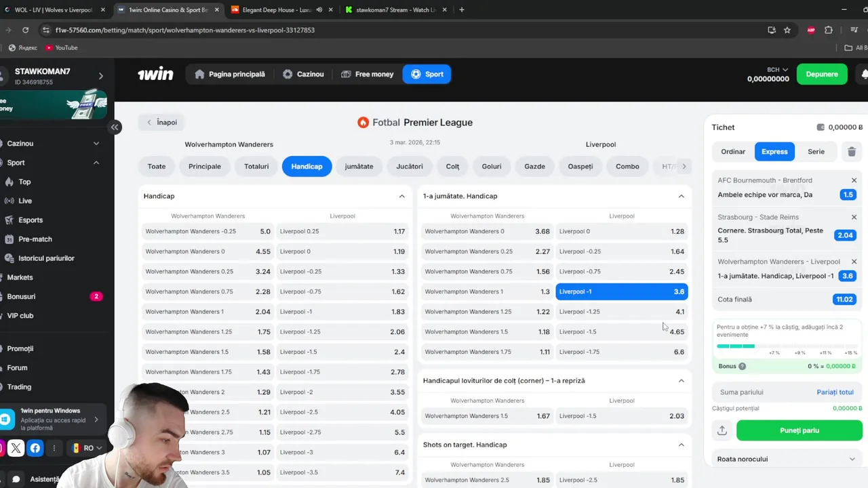Reload the page with the browser refresh button
This screenshot has height=488, width=868.
click(25, 30)
